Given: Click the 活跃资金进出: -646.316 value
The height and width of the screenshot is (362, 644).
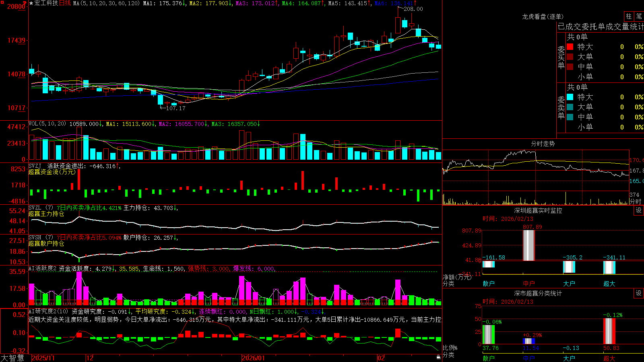Looking at the screenshot, I should point(82,166).
